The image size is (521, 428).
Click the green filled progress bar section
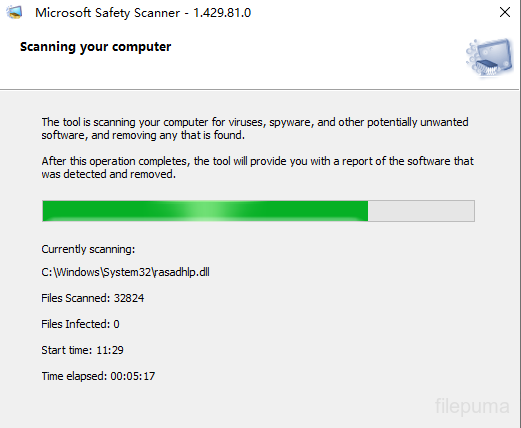(x=205, y=211)
